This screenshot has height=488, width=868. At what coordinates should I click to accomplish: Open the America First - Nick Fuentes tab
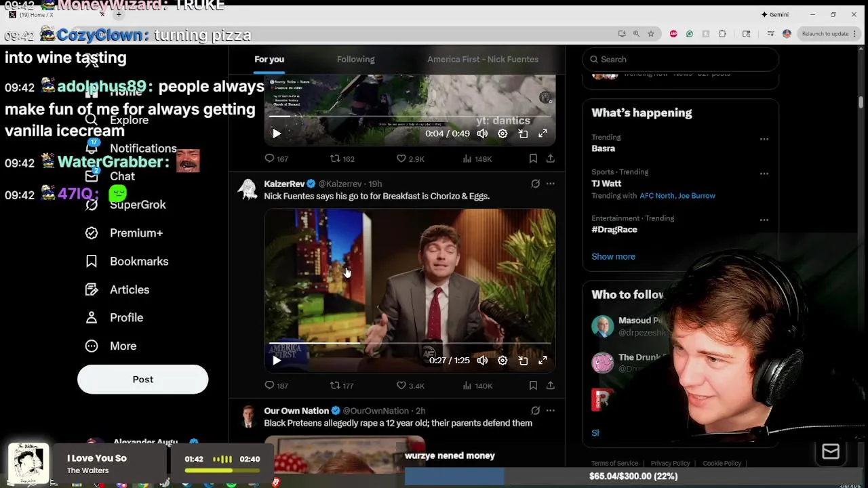[483, 60]
